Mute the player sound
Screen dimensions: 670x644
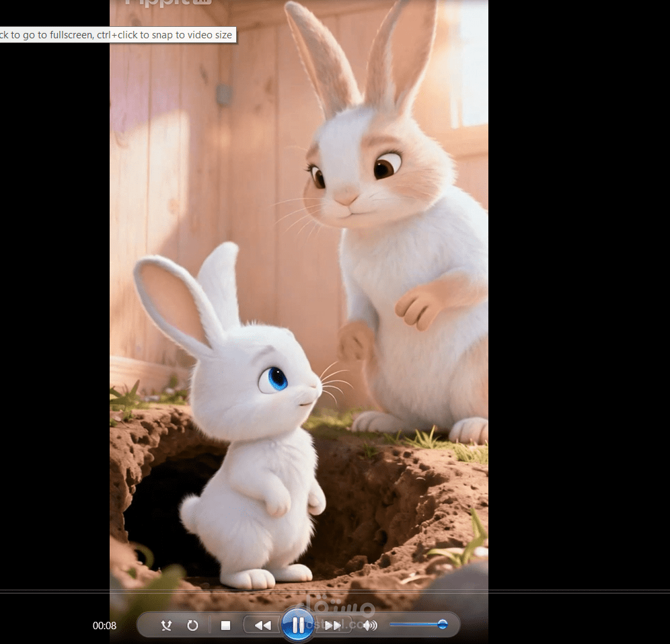pos(370,626)
